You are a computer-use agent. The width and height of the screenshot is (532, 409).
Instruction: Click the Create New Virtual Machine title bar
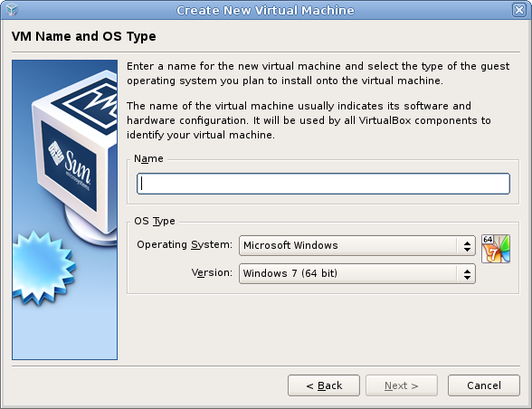coord(265,10)
